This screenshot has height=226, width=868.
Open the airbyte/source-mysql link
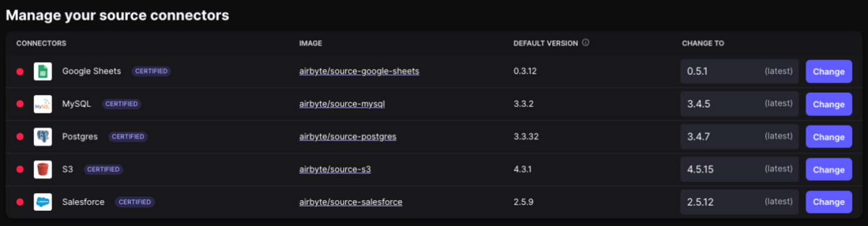(x=342, y=104)
